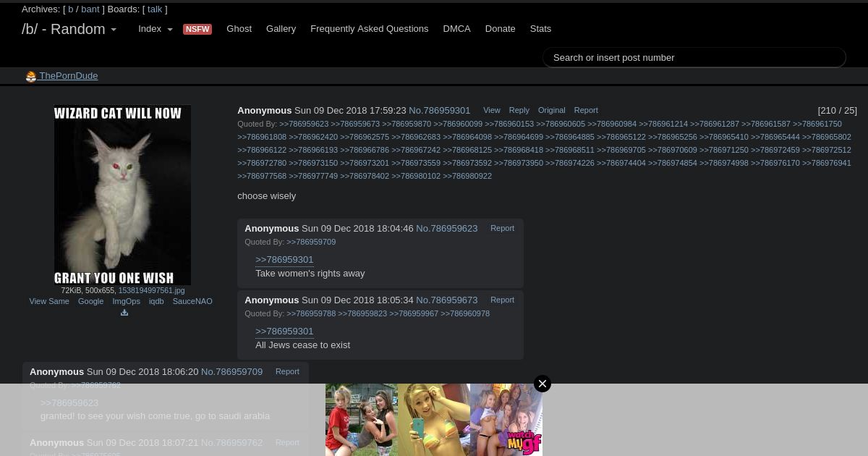Go to the DMCA page
This screenshot has height=456, width=868.
[456, 29]
